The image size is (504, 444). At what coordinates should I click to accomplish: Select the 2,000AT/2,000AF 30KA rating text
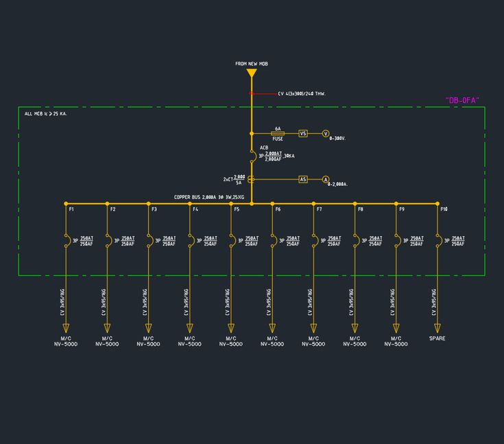point(277,156)
